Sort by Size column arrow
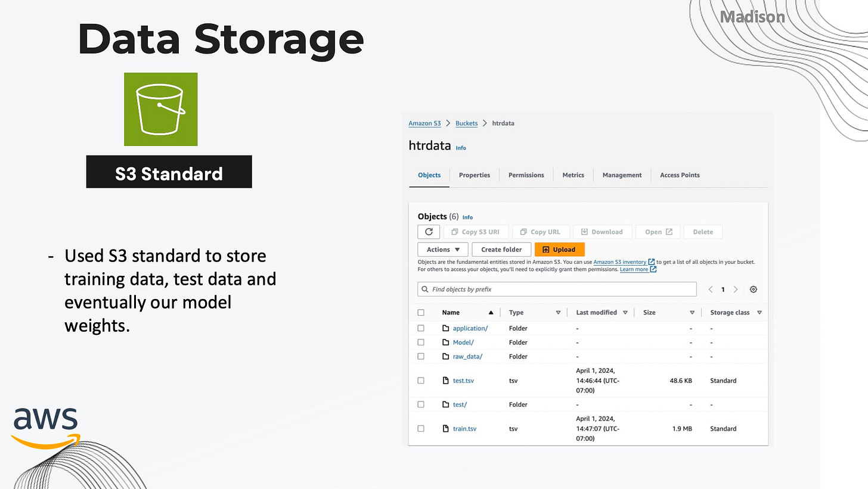The image size is (868, 489). click(x=692, y=313)
